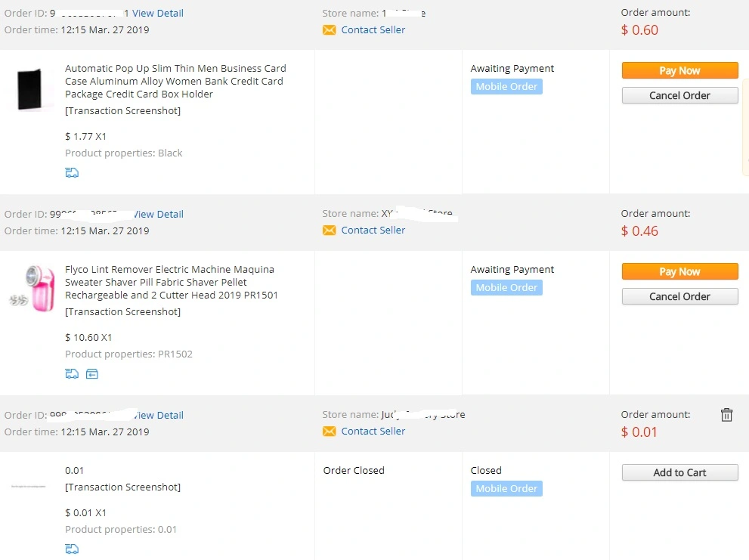Cancel the Flyco lint remover order
This screenshot has width=749, height=560.
pos(679,297)
